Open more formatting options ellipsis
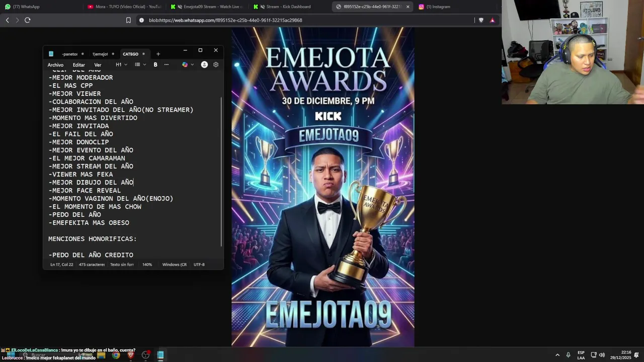Viewport: 644px width, 362px height. (167, 64)
